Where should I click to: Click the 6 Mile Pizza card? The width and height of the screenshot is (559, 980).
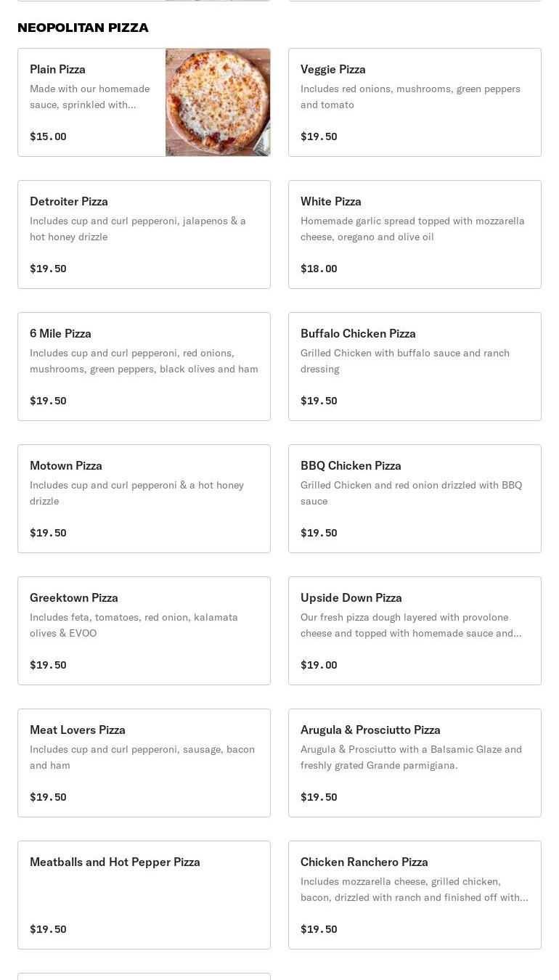pos(144,367)
